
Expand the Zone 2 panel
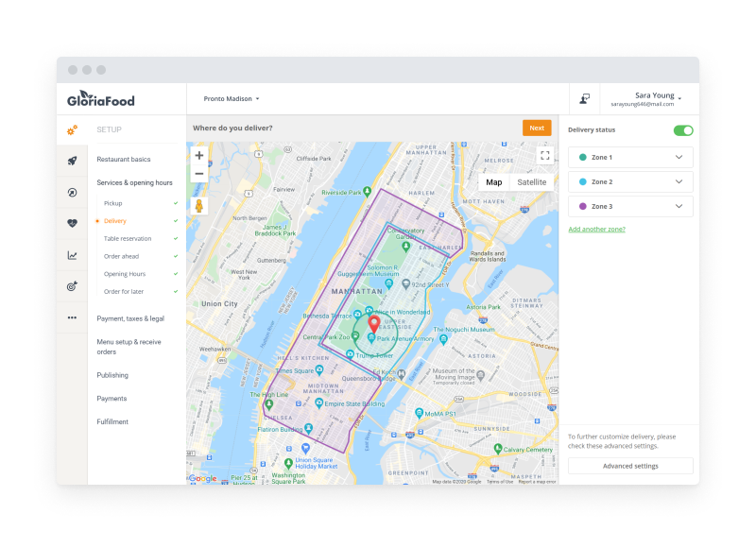click(x=630, y=181)
